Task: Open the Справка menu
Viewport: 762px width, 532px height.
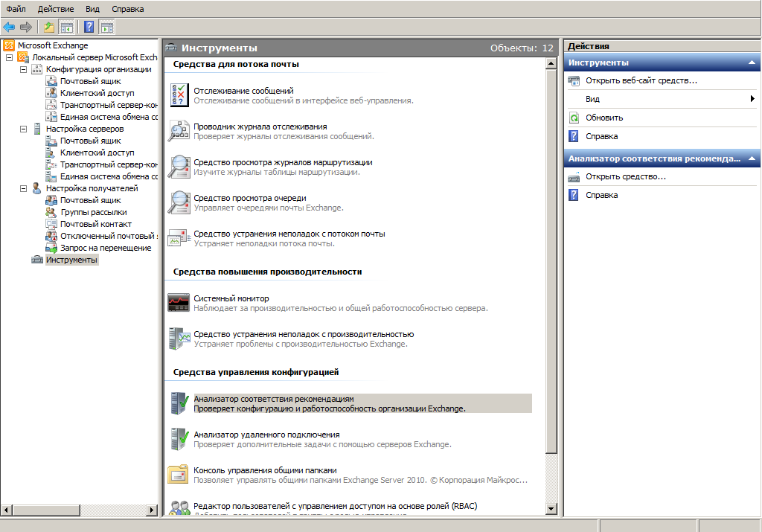Action: tap(127, 9)
